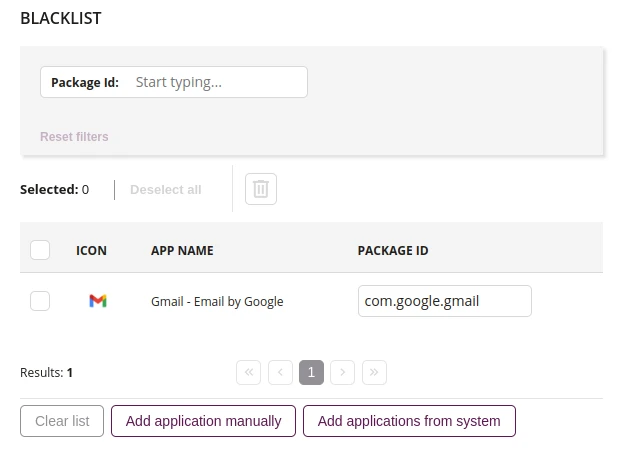Viewport: 618px width, 469px height.
Task: Click the trash delete icon
Action: (261, 189)
